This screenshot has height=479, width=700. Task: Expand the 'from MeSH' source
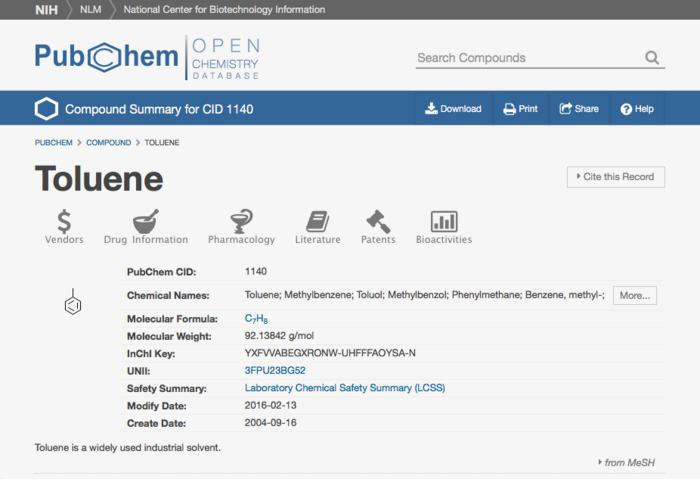tap(626, 462)
